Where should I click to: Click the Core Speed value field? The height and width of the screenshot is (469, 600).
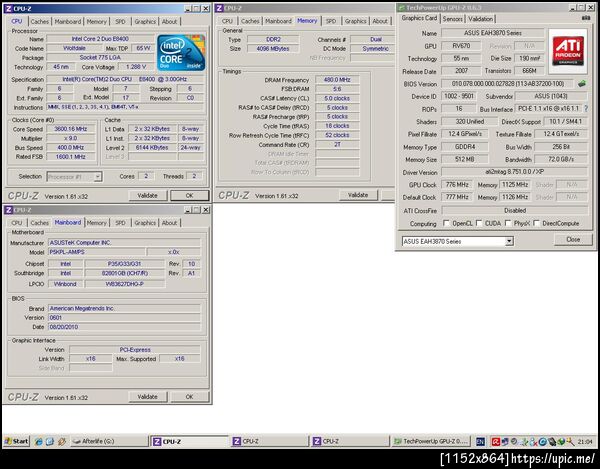click(69, 128)
